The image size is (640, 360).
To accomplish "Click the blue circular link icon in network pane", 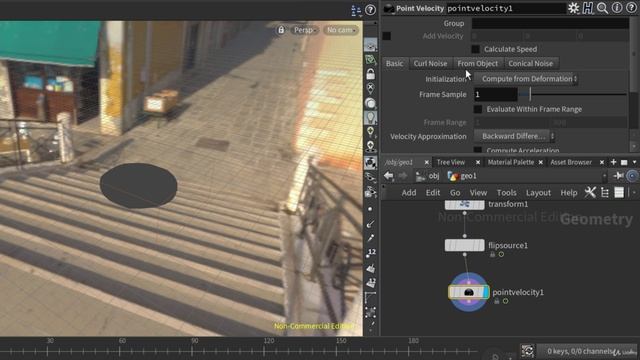I will (x=632, y=176).
